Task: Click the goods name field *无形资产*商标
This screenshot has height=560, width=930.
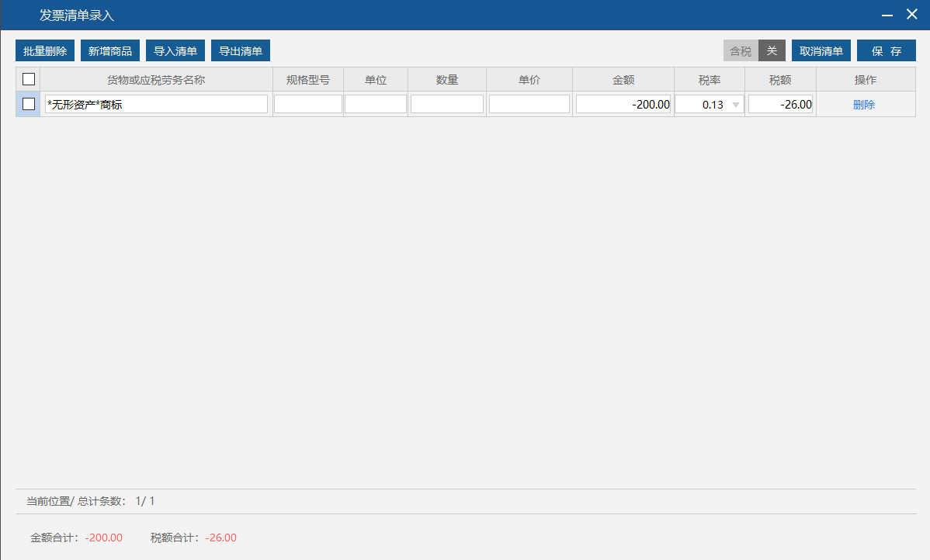Action: click(156, 104)
